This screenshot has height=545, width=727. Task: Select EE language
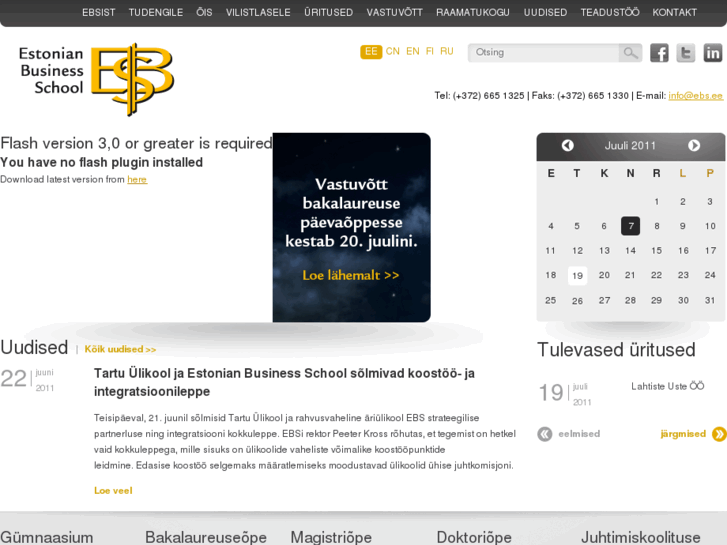371,51
